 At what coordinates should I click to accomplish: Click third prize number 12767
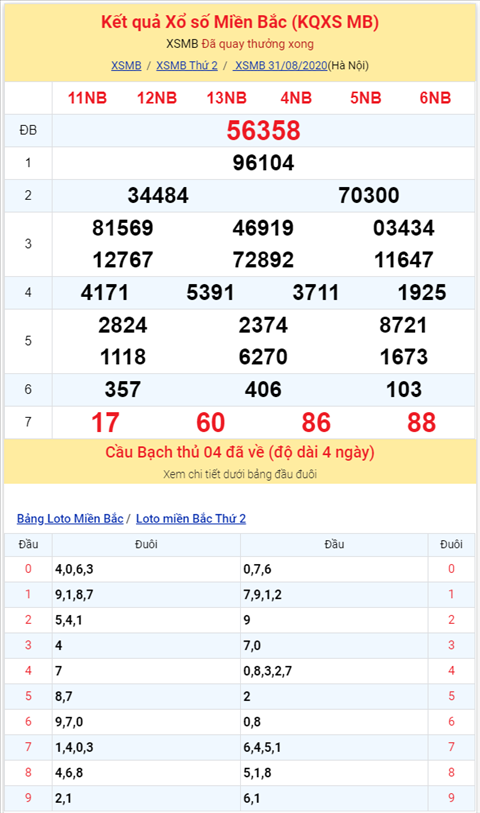(x=123, y=260)
